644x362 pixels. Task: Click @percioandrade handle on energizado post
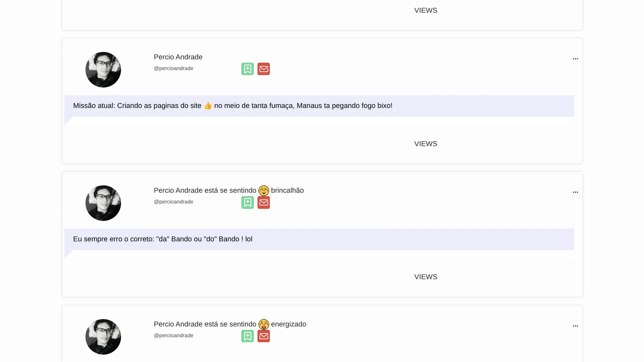pyautogui.click(x=174, y=336)
